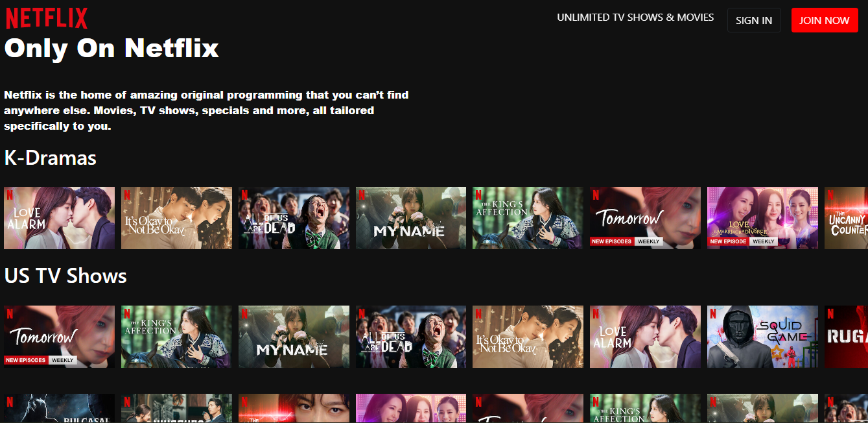This screenshot has width=868, height=423.
Task: Open The King's Affection in the bottom row
Action: click(645, 408)
